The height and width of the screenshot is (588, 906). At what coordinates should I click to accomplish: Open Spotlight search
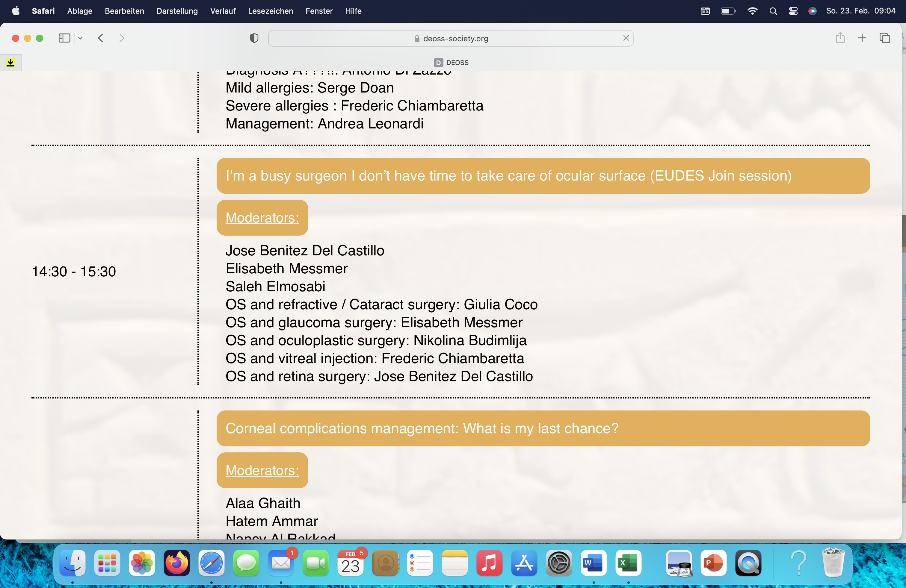(773, 11)
